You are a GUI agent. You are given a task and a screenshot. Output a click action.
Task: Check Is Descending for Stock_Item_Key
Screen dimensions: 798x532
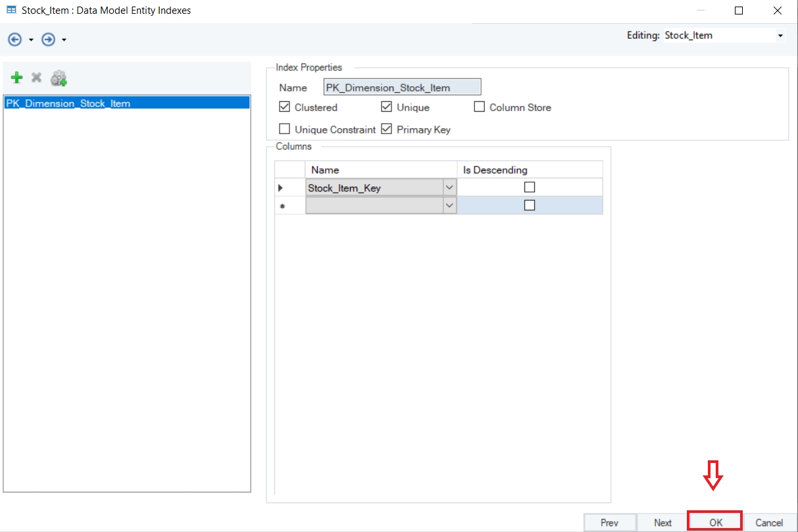(x=530, y=187)
